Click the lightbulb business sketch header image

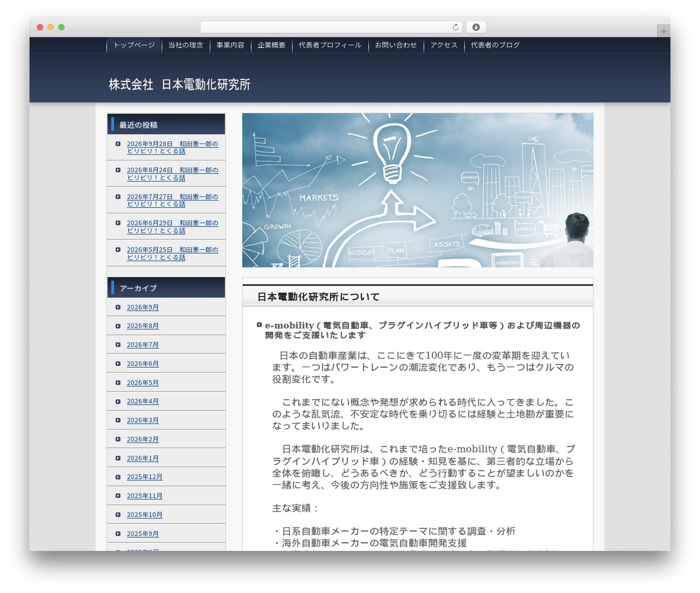click(x=418, y=190)
